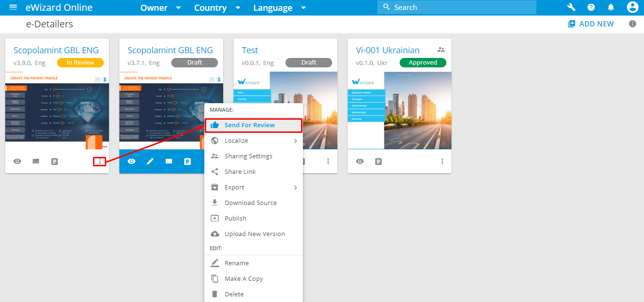
Task: Expand the Owner dropdown
Action: click(160, 8)
